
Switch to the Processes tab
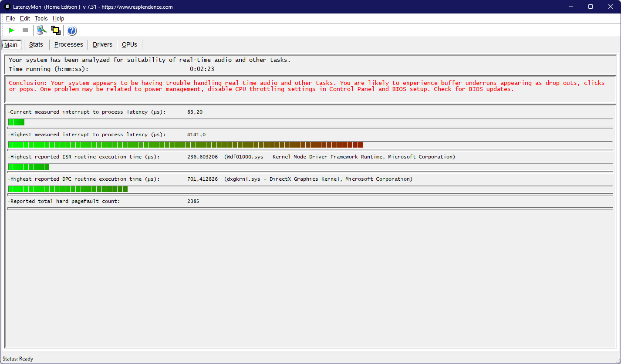(68, 44)
